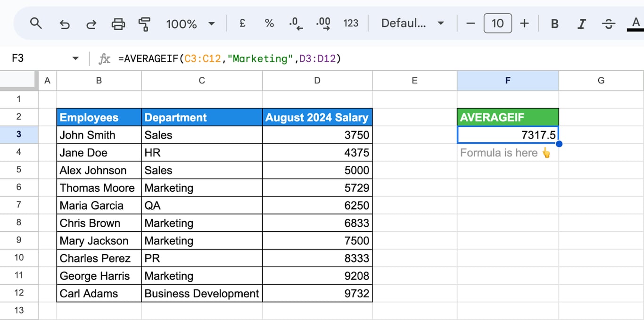Toggle strikethrough formatting

click(x=609, y=24)
